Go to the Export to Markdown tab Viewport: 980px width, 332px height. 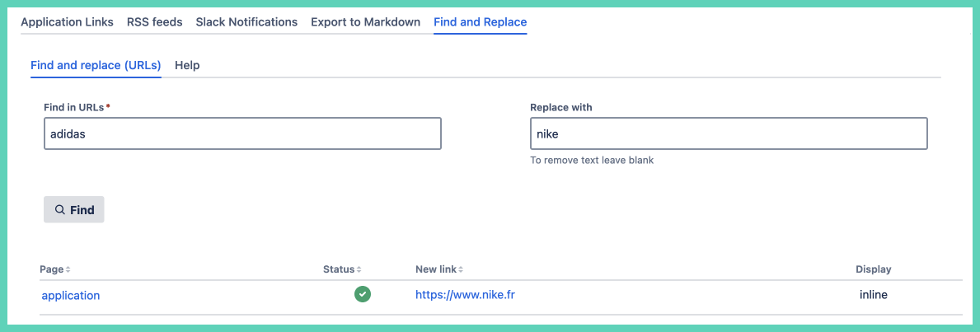pyautogui.click(x=366, y=22)
